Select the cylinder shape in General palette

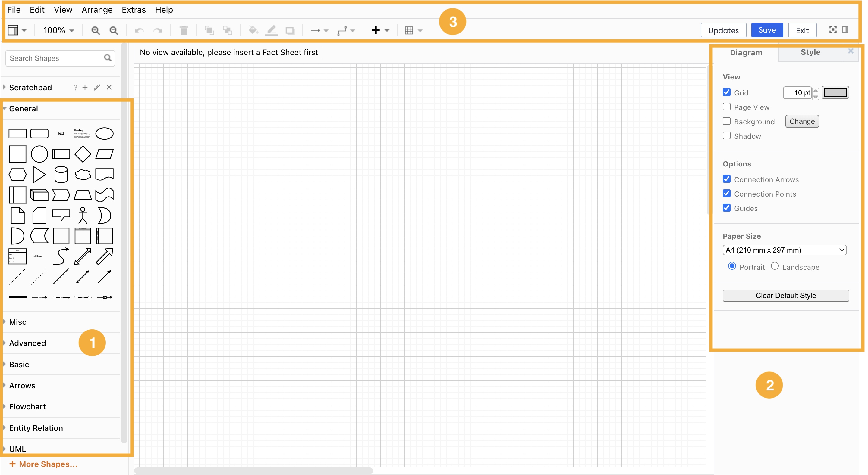tap(61, 174)
